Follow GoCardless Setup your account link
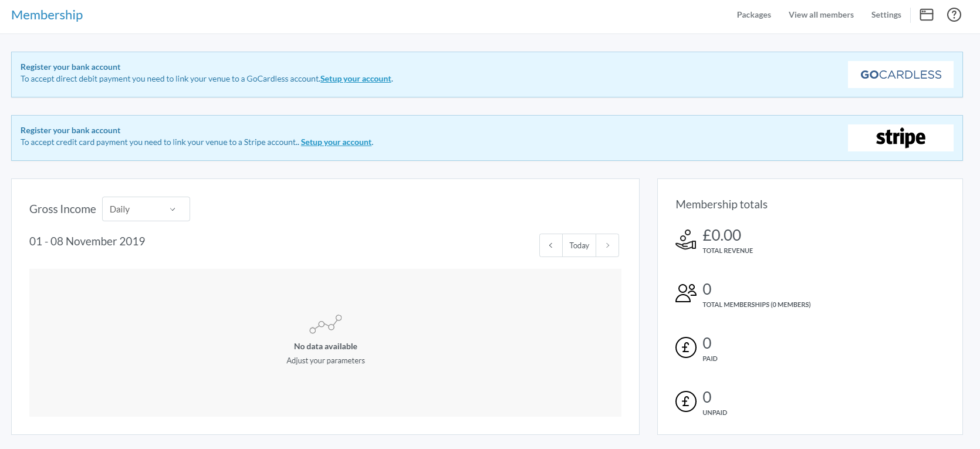Image resolution: width=980 pixels, height=449 pixels. coord(356,79)
